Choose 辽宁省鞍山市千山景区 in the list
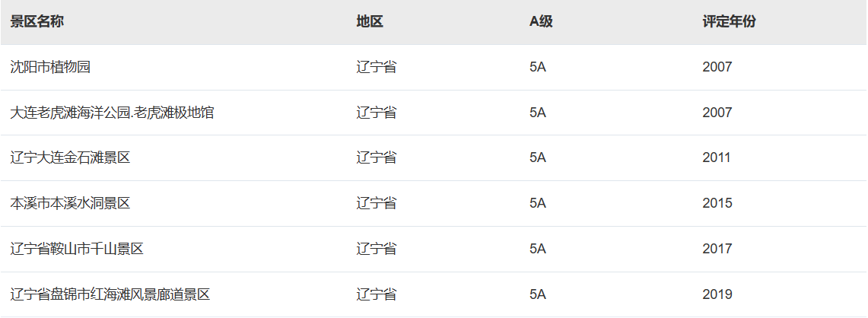 point(77,249)
